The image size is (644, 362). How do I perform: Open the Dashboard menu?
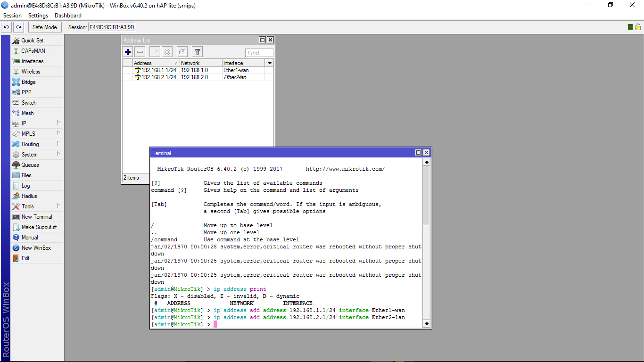tap(68, 16)
